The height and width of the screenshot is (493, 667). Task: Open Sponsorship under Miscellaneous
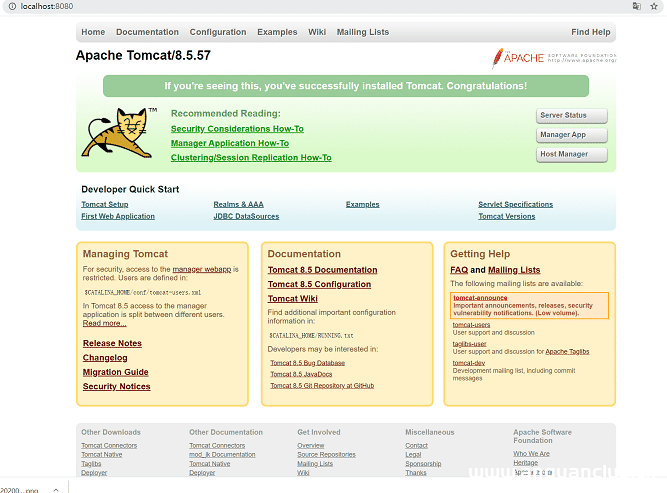pos(423,464)
